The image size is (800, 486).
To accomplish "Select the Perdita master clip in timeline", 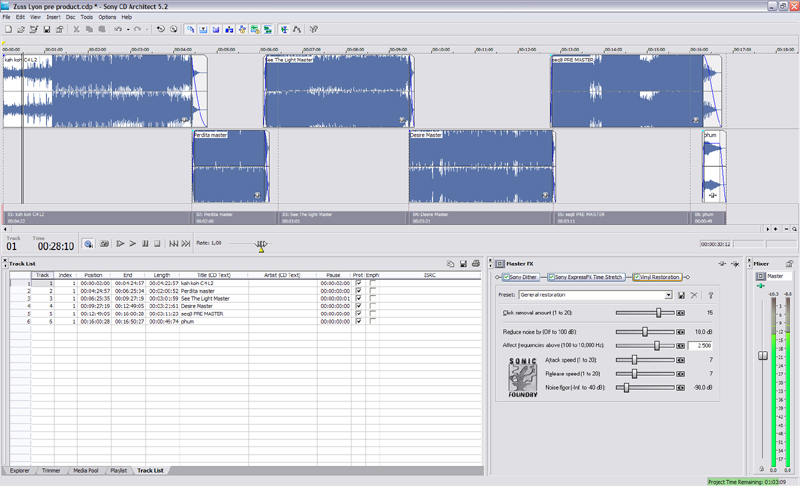I will click(231, 167).
